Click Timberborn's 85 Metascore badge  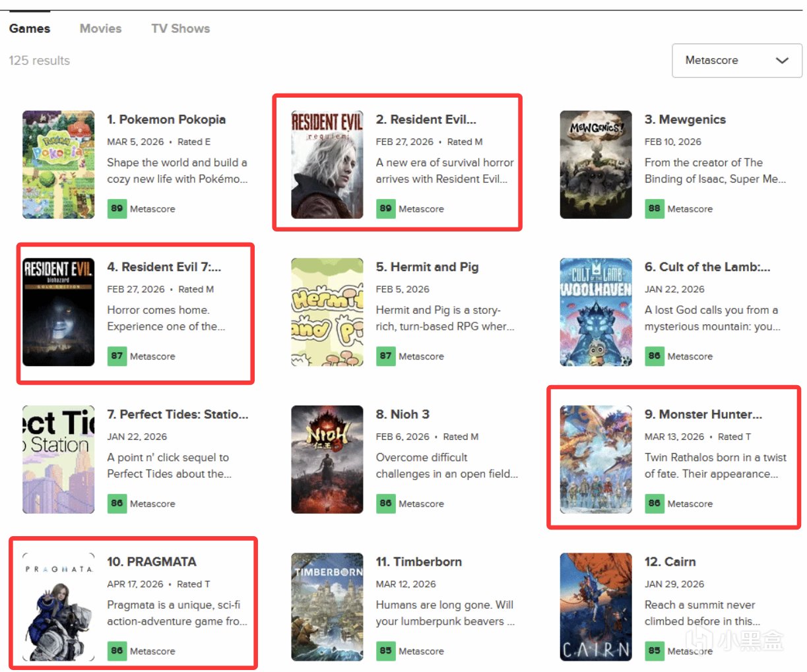385,651
